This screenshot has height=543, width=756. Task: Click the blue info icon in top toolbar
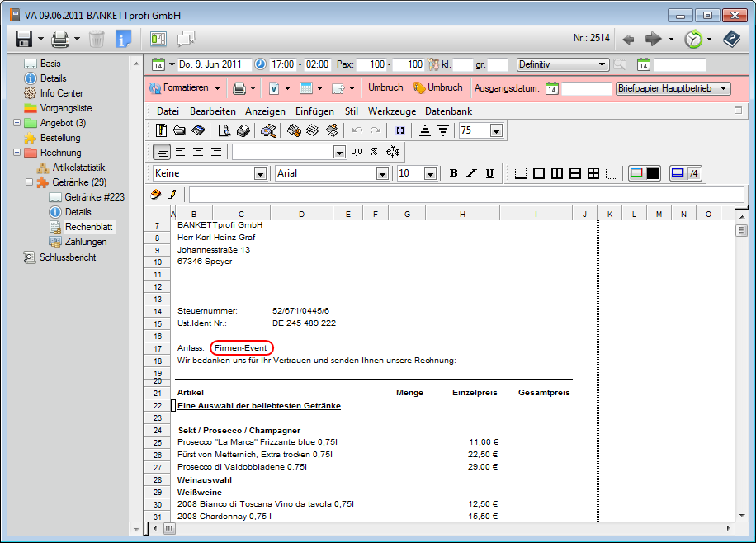pyautogui.click(x=123, y=39)
